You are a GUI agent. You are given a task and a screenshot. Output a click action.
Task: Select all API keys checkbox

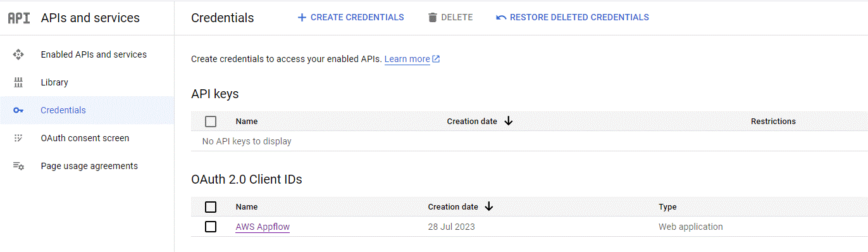(211, 122)
